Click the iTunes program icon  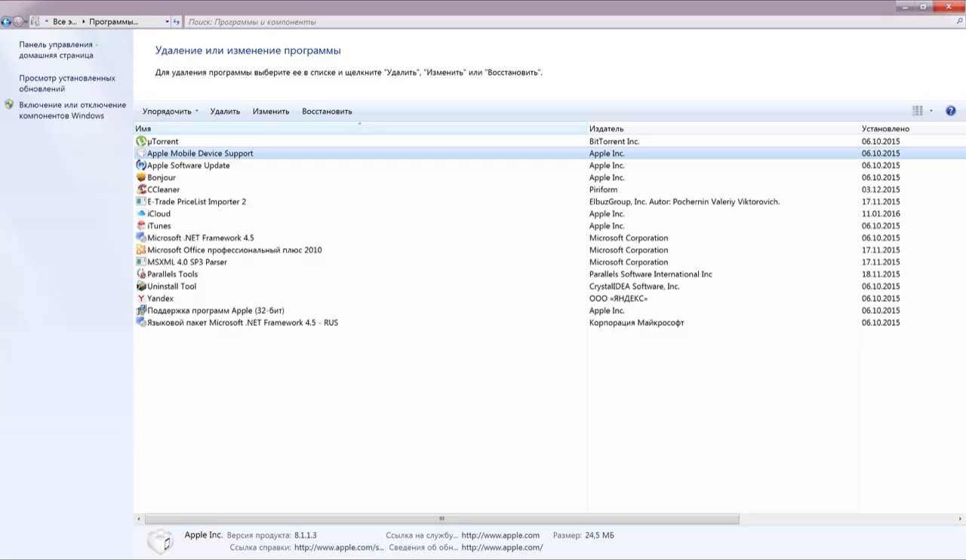[x=141, y=226]
